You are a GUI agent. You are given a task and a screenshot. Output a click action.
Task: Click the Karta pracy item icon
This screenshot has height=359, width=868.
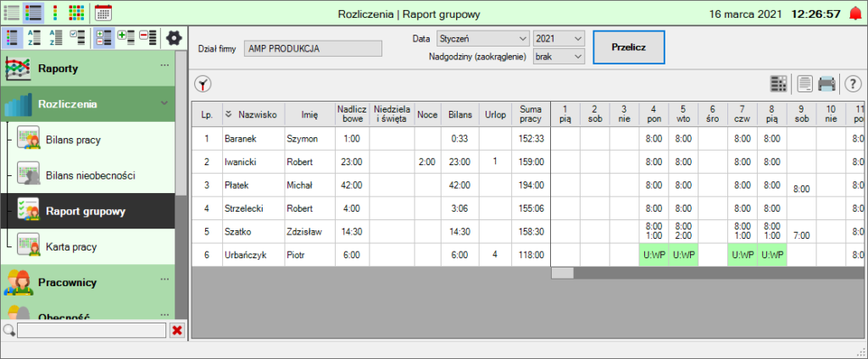pyautogui.click(x=28, y=245)
